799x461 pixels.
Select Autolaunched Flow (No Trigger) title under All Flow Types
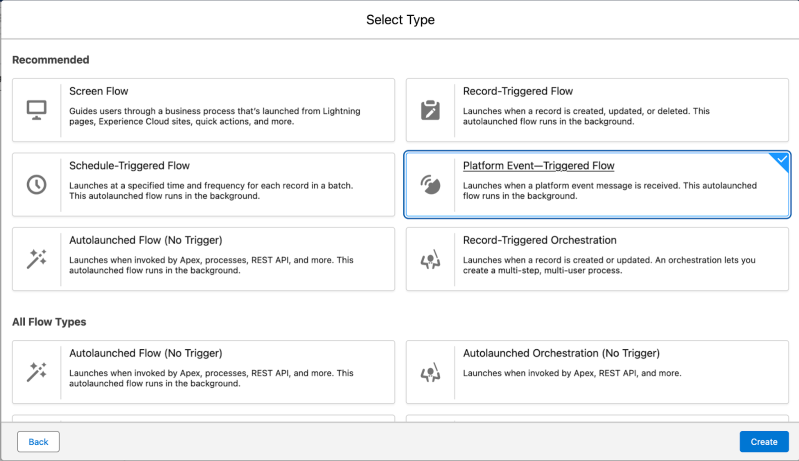tap(146, 353)
